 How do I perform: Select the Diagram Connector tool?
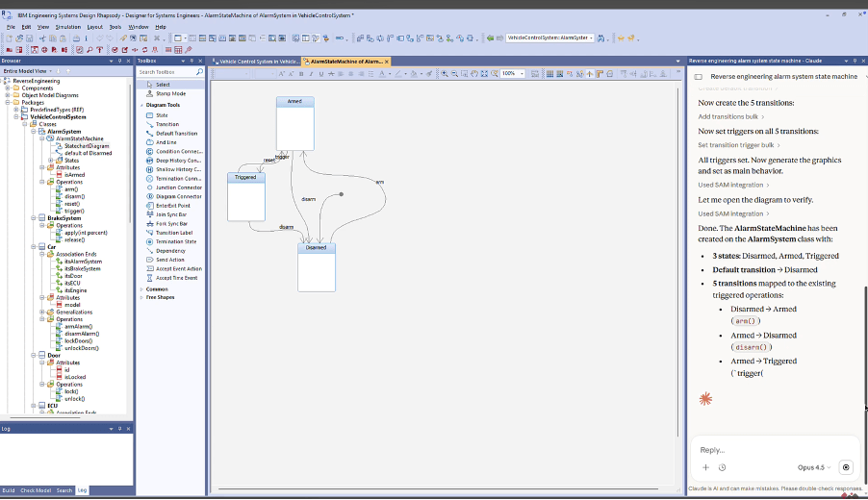173,196
